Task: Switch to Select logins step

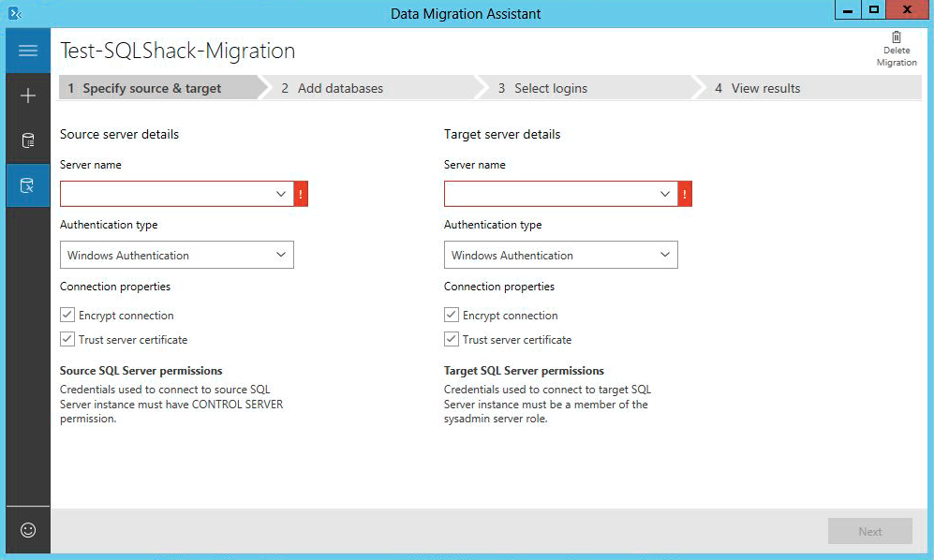Action: [550, 88]
